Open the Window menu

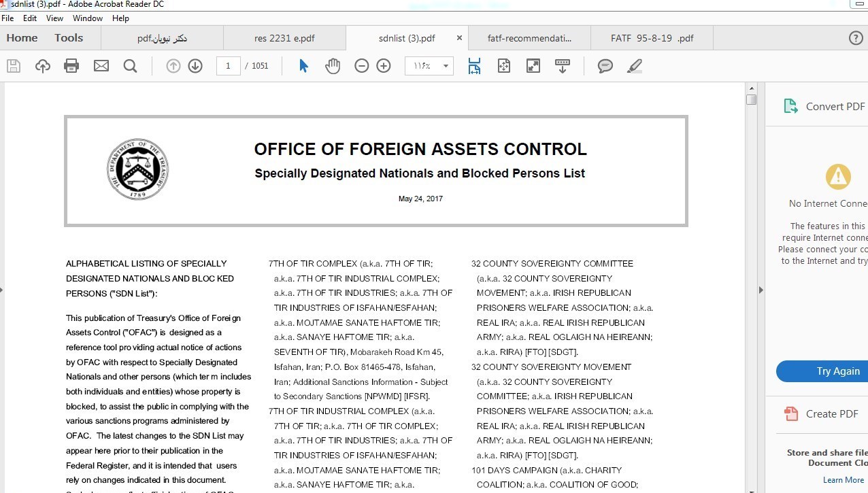[x=88, y=18]
